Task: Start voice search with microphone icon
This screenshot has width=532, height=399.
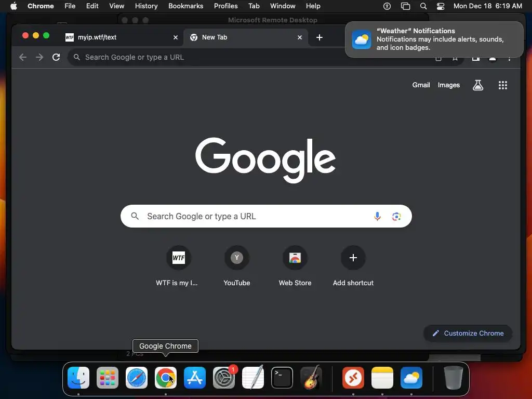Action: pyautogui.click(x=377, y=216)
